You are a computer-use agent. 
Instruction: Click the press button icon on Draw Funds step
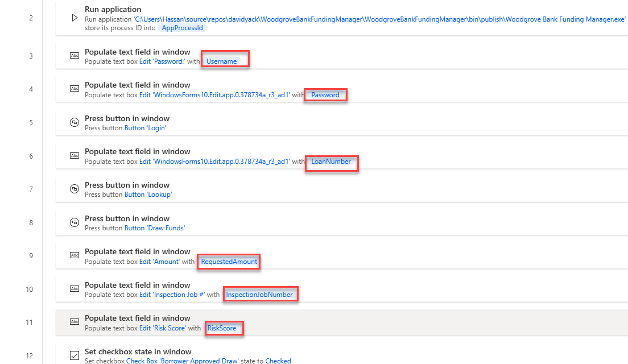tap(75, 222)
